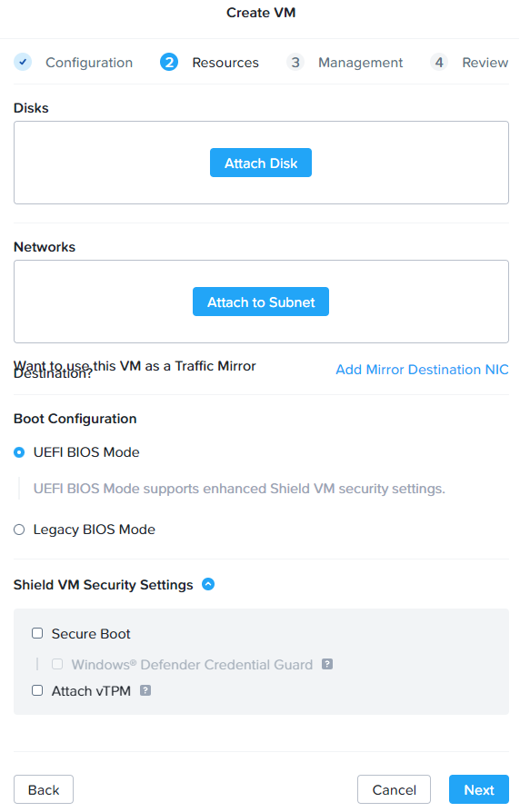Click the Next button

tap(479, 789)
